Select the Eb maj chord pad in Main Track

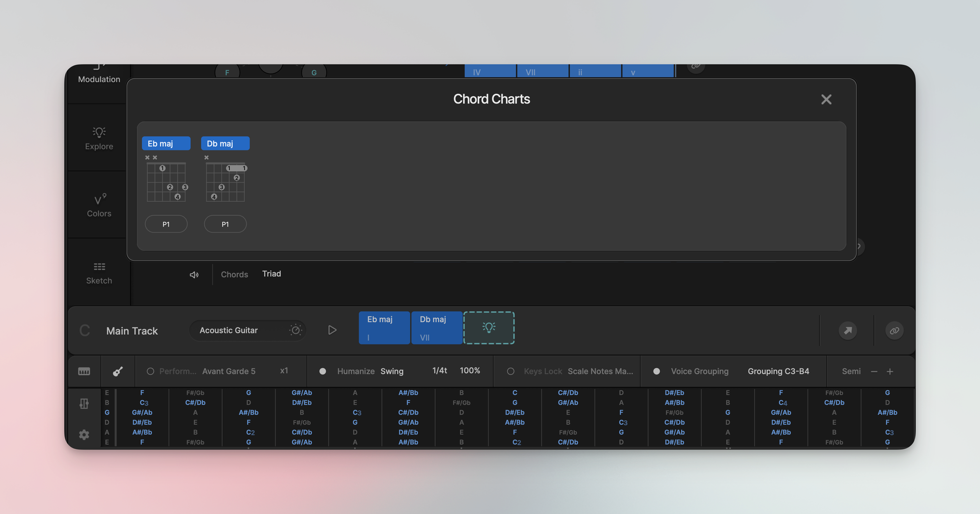pos(384,328)
